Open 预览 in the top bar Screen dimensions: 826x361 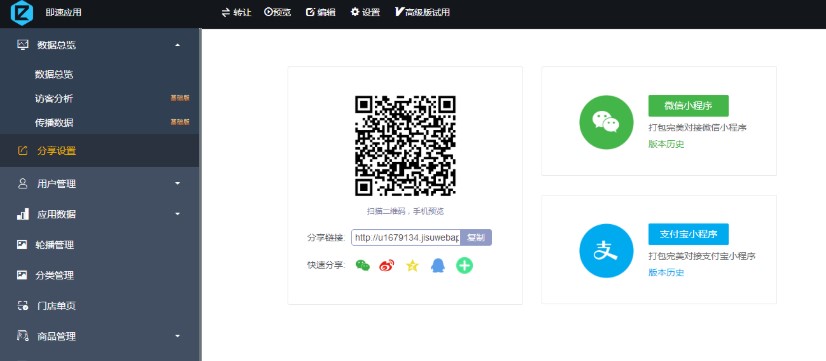[x=278, y=12]
